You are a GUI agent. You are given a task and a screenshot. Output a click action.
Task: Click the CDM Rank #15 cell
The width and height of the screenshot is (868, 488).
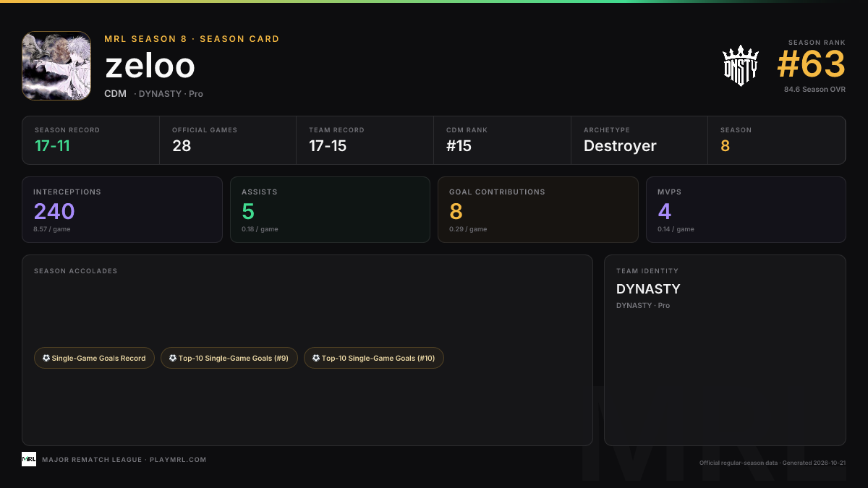tap(502, 140)
